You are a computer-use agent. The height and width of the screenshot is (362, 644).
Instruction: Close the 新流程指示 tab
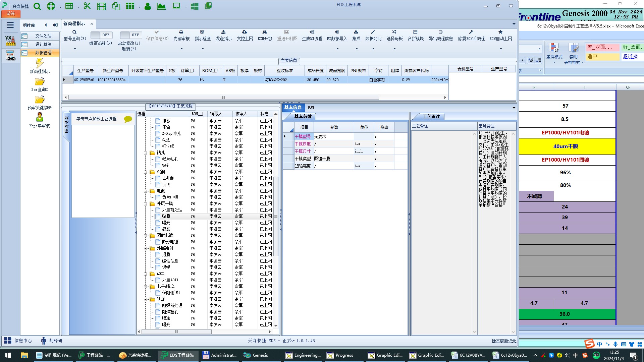[x=92, y=24]
